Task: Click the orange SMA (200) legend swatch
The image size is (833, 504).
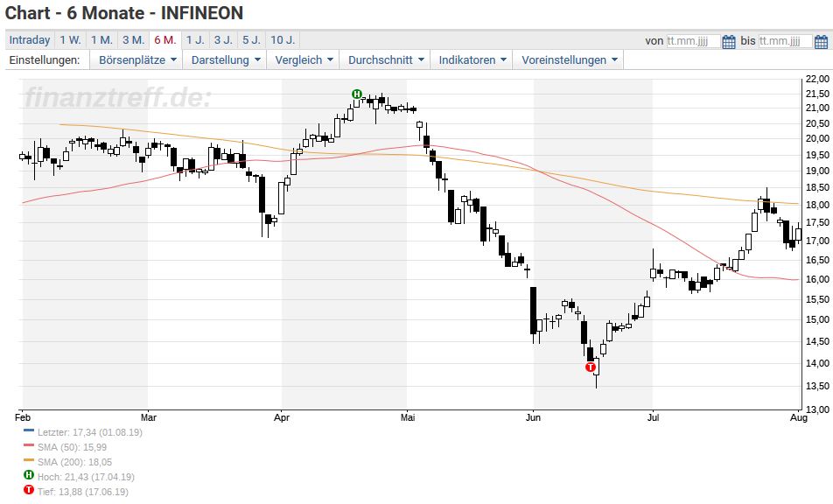Action: (29, 460)
